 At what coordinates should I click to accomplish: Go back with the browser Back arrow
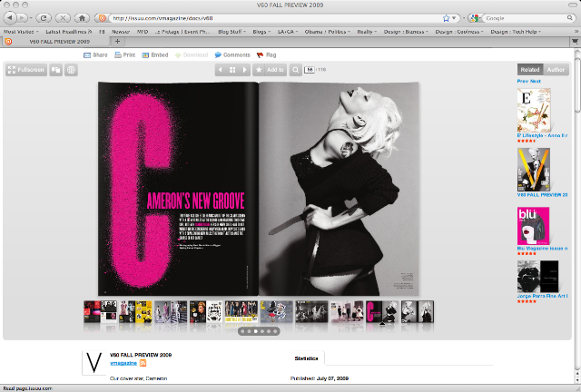(x=10, y=18)
